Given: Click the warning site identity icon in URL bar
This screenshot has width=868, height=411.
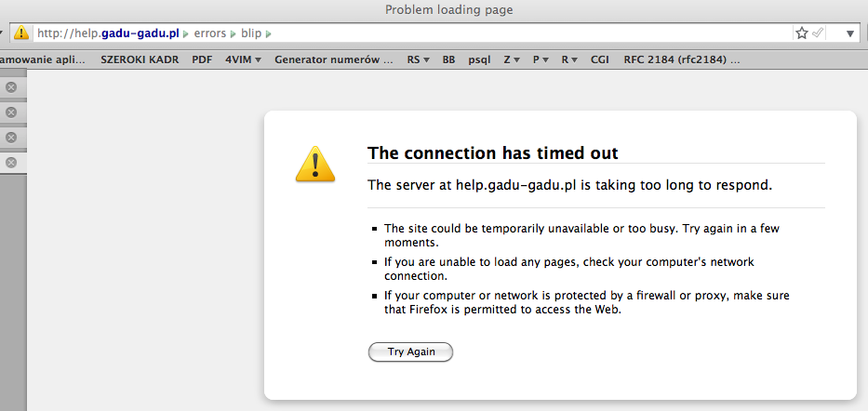Looking at the screenshot, I should click(x=20, y=33).
